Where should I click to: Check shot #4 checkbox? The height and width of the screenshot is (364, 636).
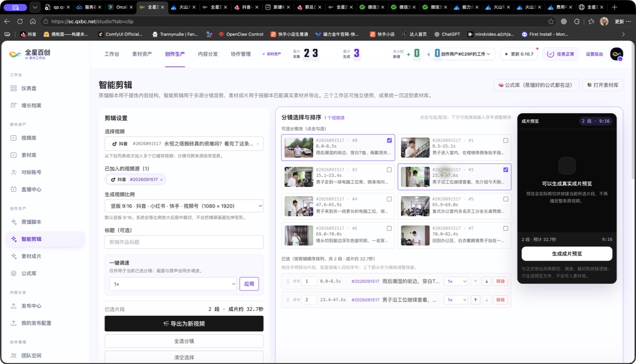pos(389,199)
